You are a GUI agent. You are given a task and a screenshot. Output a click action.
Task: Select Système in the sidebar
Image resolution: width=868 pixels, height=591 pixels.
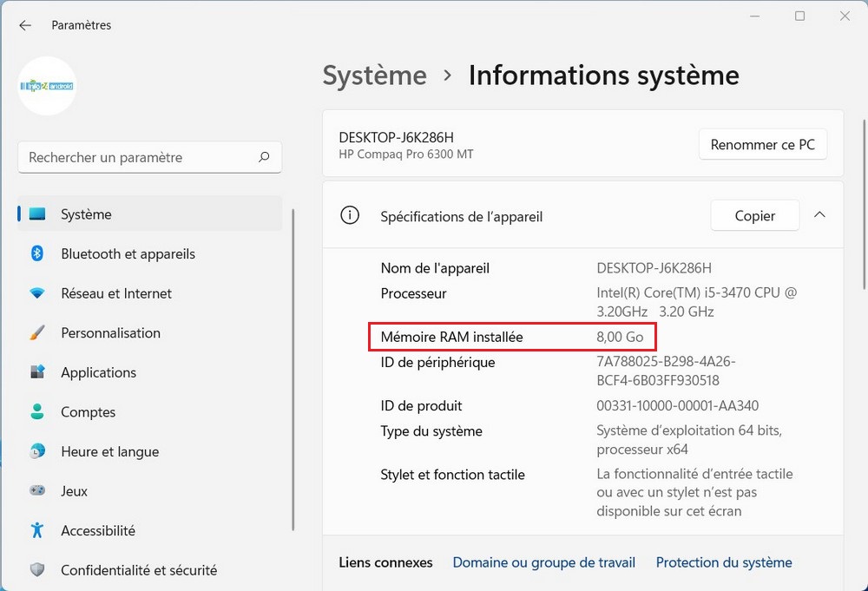[x=150, y=213]
